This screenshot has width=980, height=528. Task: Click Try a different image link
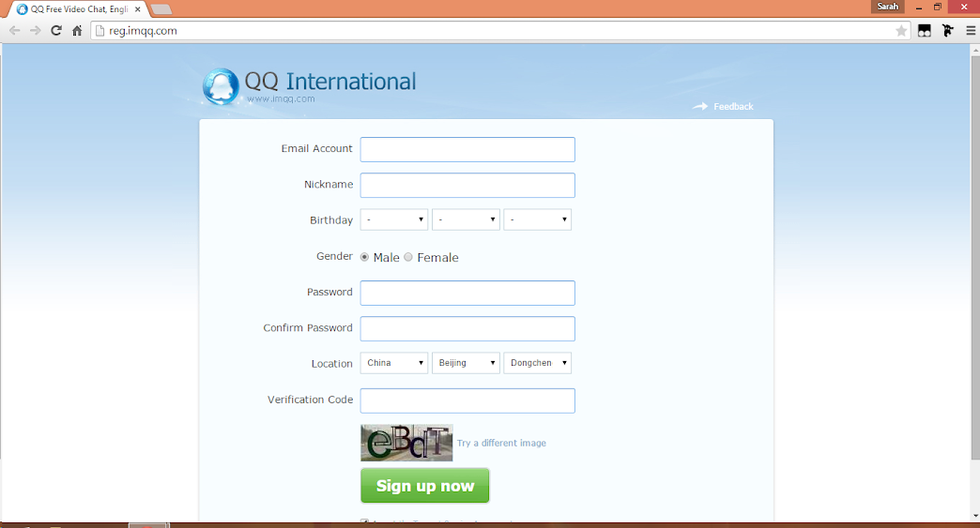click(x=501, y=443)
